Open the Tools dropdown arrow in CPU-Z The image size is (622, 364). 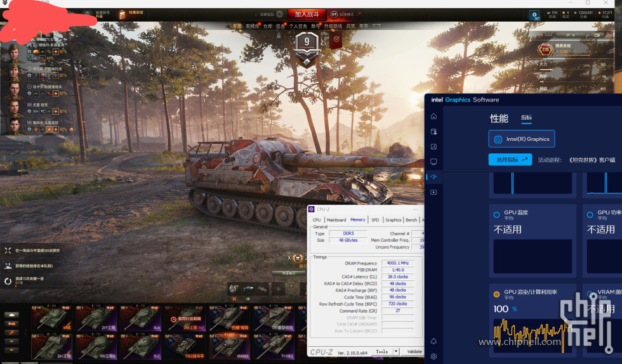pyautogui.click(x=395, y=351)
